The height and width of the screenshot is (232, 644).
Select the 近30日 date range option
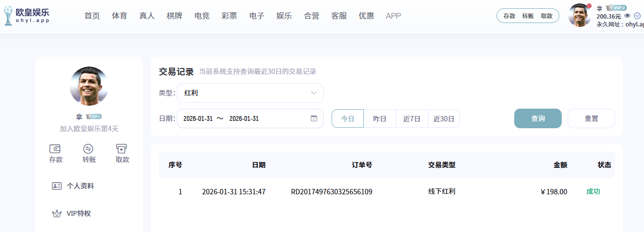tap(444, 118)
